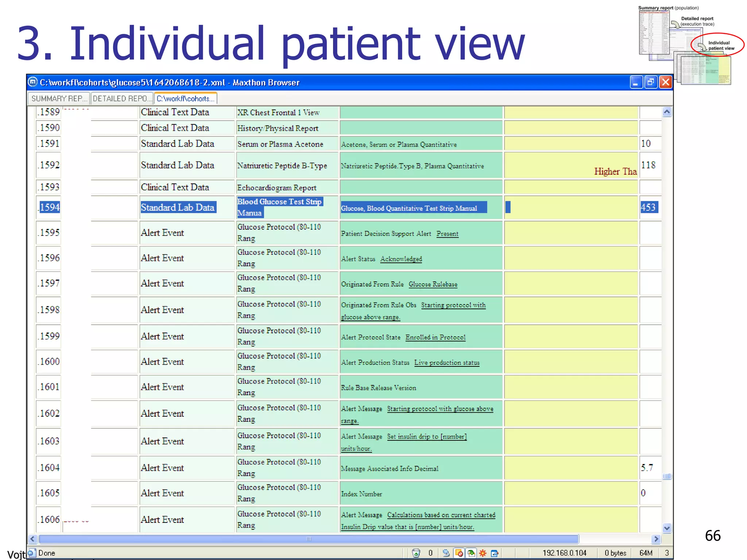Click the orange sun status bar icon
Screen dimensions: 747x560
[483, 553]
